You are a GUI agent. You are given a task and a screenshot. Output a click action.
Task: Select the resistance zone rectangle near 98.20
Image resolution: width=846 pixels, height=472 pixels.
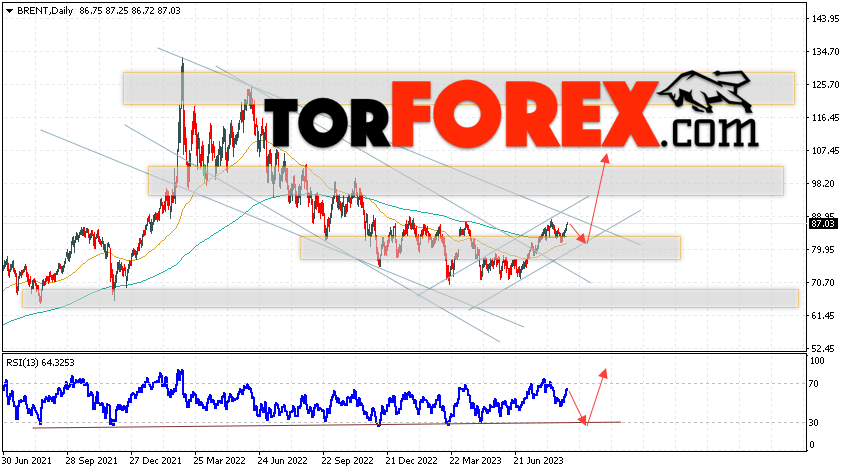click(466, 181)
